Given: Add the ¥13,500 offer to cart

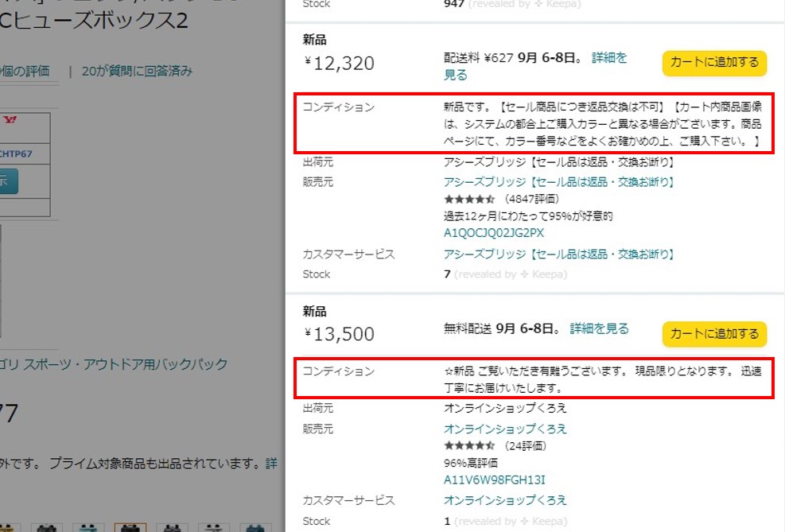Looking at the screenshot, I should (714, 334).
